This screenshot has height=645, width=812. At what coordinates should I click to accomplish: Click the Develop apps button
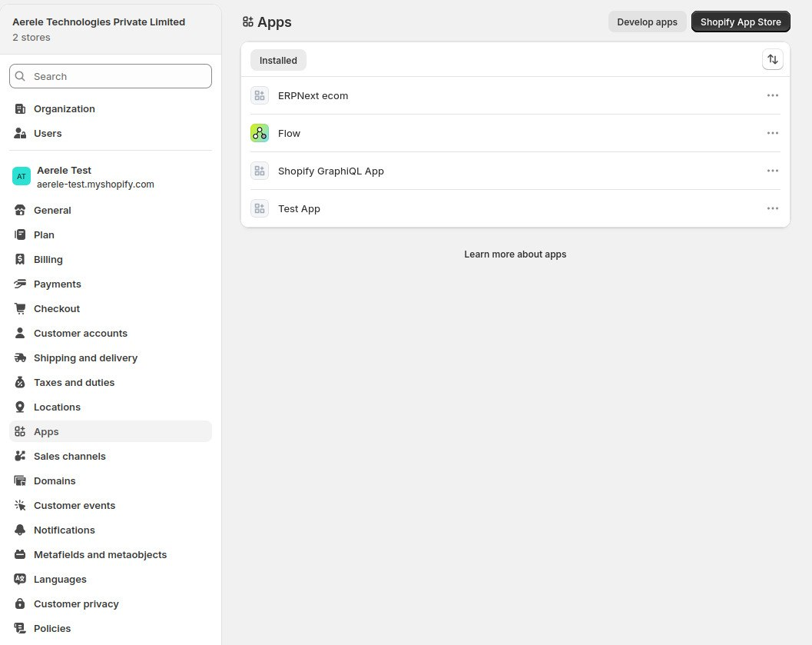tap(647, 22)
